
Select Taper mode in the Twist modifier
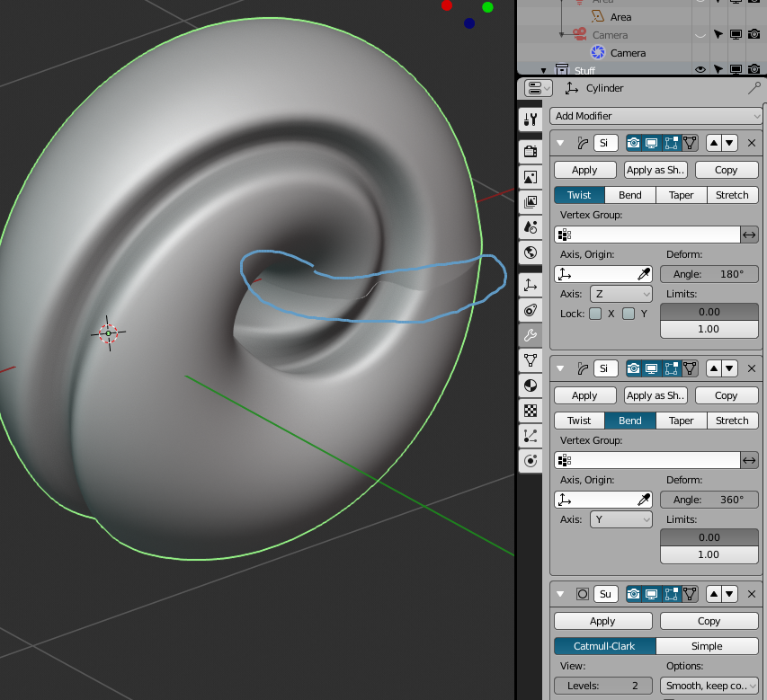(681, 195)
